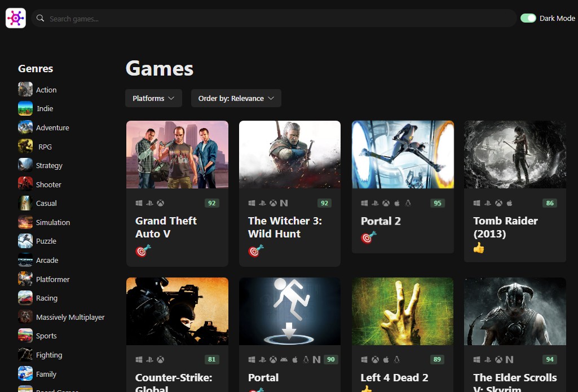The width and height of the screenshot is (578, 392).
Task: Open the Grand Theft Auto V game page
Action: coord(166,227)
